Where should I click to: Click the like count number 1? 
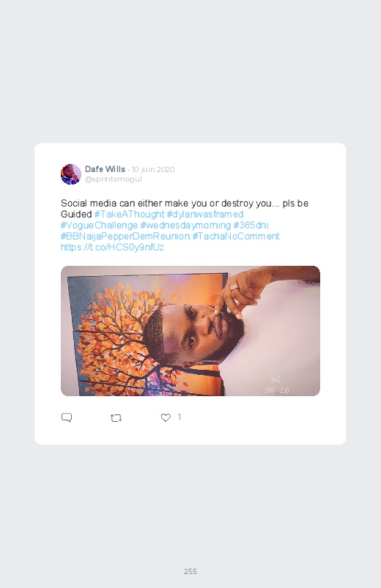[180, 417]
